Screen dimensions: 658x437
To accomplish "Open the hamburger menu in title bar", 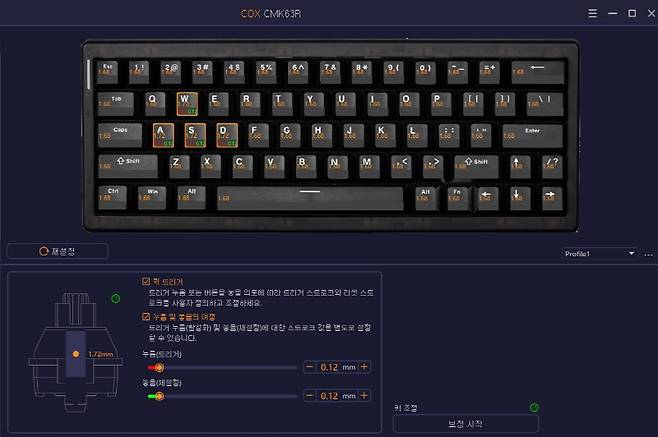I will tap(593, 13).
